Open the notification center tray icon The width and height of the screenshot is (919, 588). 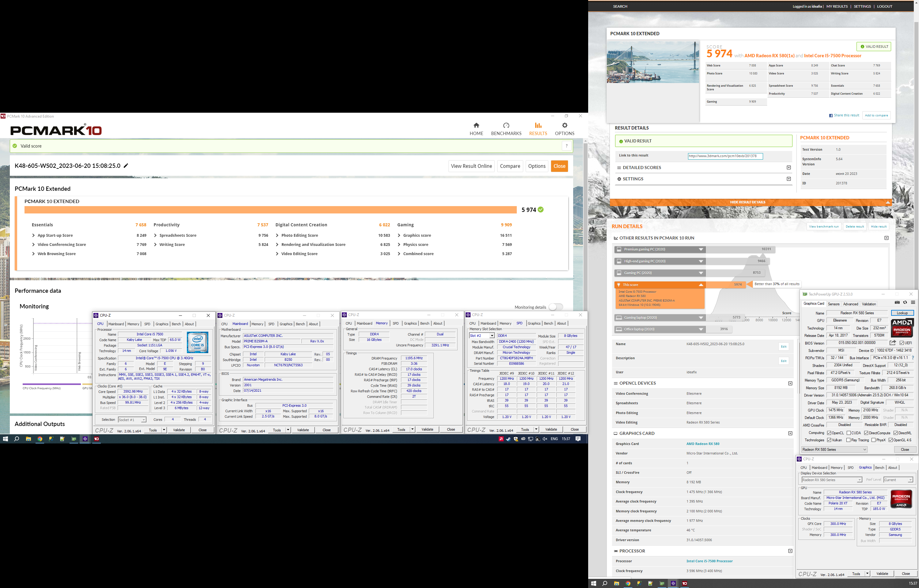click(578, 439)
